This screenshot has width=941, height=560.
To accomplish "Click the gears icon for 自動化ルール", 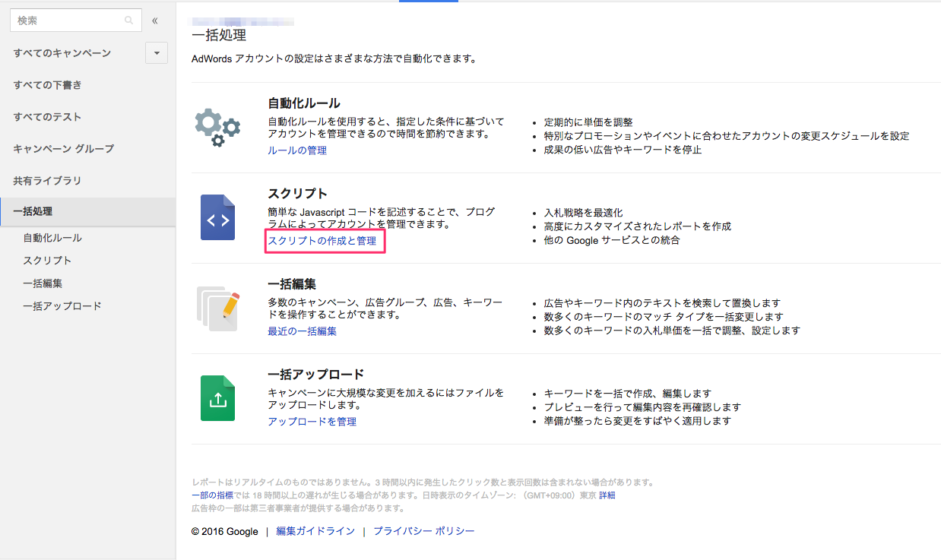I will coord(217,127).
